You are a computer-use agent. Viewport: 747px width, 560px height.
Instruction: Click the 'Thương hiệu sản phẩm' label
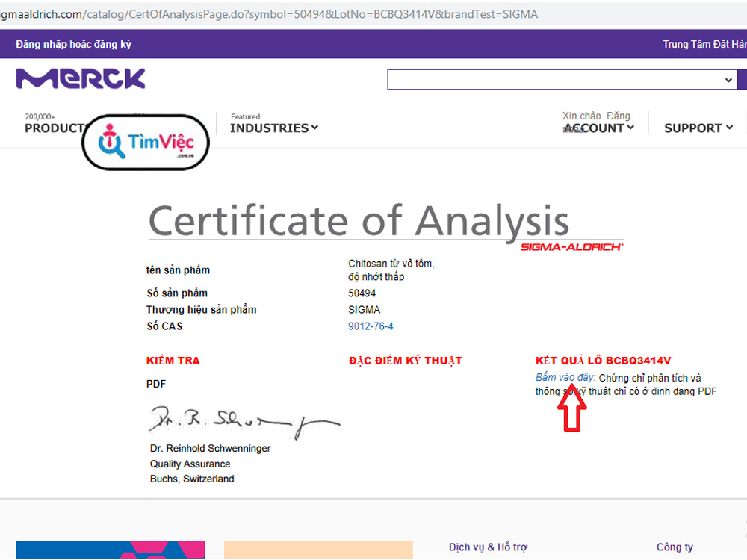202,310
